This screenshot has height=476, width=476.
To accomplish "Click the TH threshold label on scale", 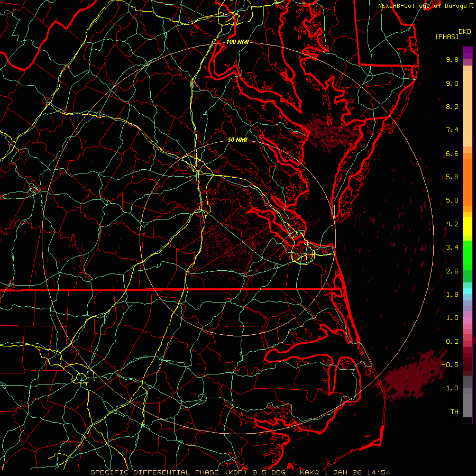I will click(454, 412).
